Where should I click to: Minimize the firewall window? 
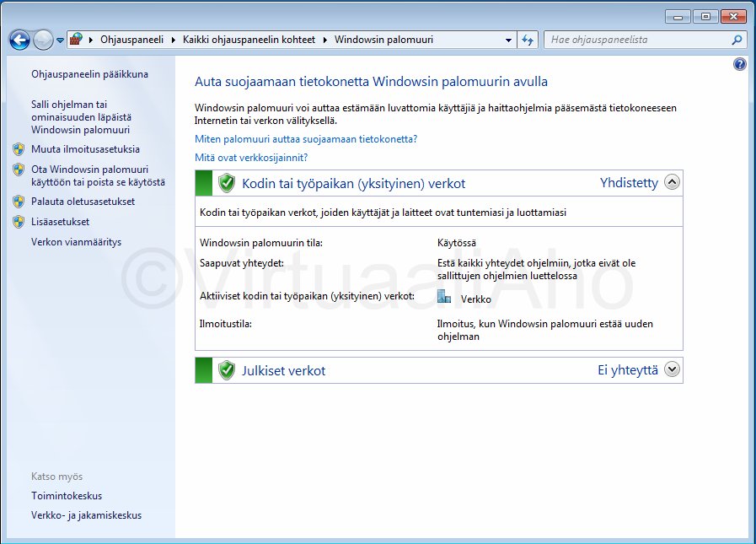[x=678, y=17]
